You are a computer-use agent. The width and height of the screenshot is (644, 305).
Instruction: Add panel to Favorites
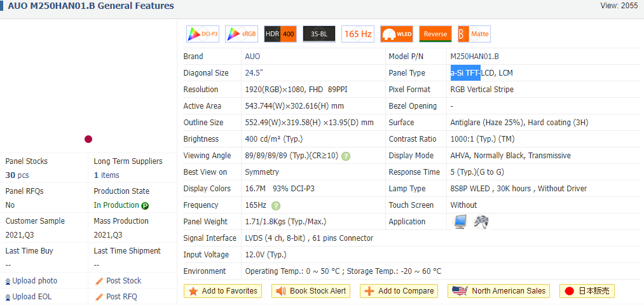pyautogui.click(x=223, y=291)
